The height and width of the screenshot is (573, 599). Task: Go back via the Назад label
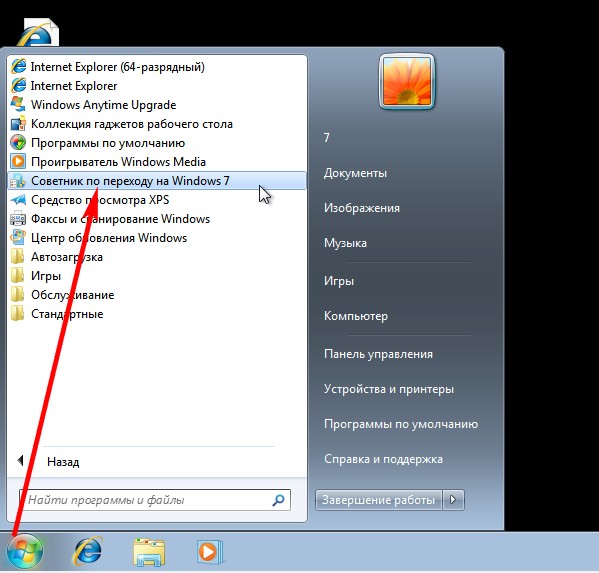(63, 462)
